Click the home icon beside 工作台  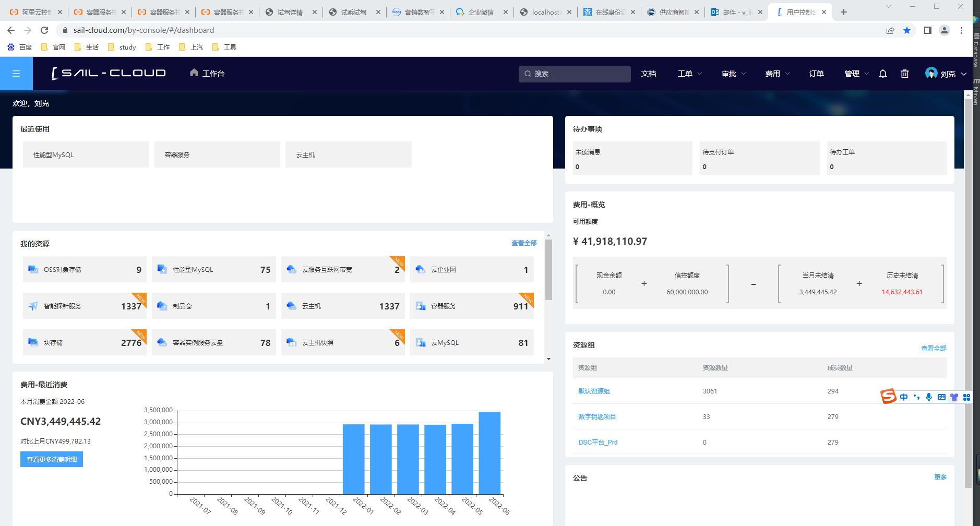(194, 73)
